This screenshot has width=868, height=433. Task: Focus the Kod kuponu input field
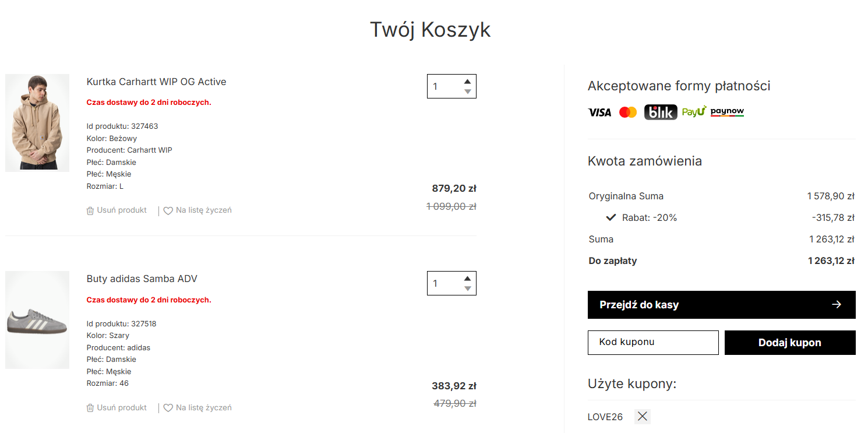tap(653, 343)
